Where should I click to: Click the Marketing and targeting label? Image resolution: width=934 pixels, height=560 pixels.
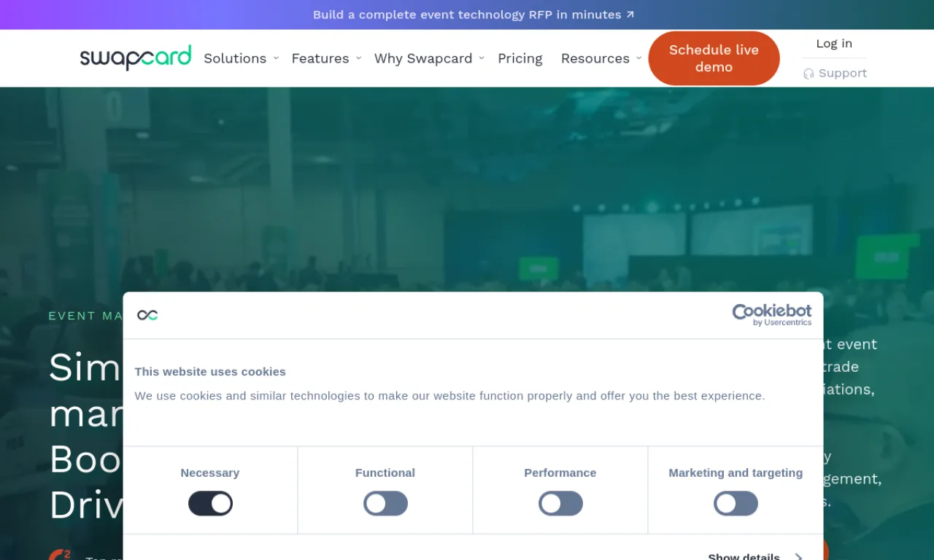(736, 472)
